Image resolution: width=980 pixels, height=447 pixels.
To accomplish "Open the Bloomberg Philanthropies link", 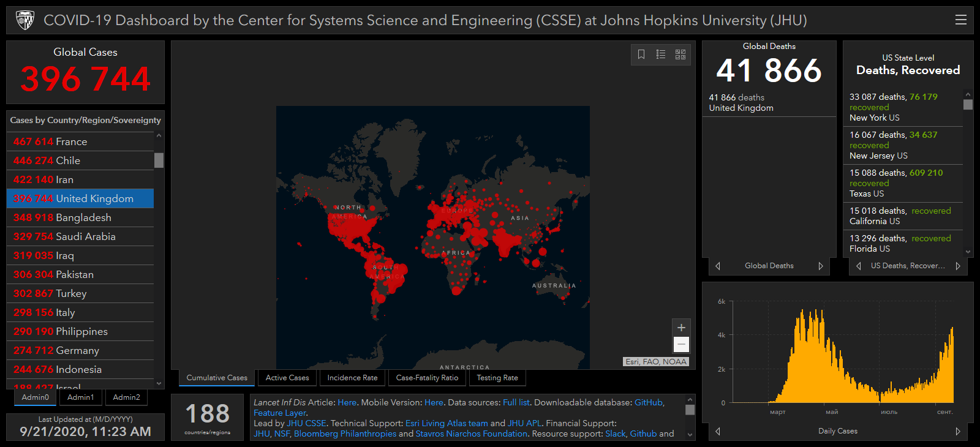I will 345,434.
